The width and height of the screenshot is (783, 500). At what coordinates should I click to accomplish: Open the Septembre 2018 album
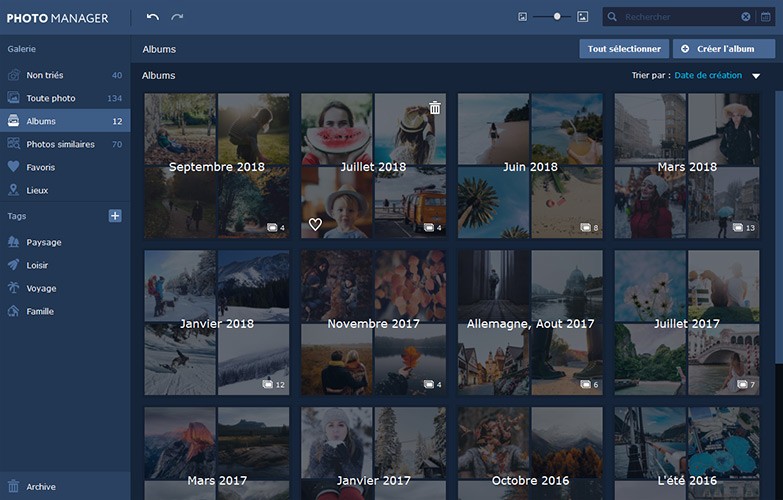click(217, 166)
